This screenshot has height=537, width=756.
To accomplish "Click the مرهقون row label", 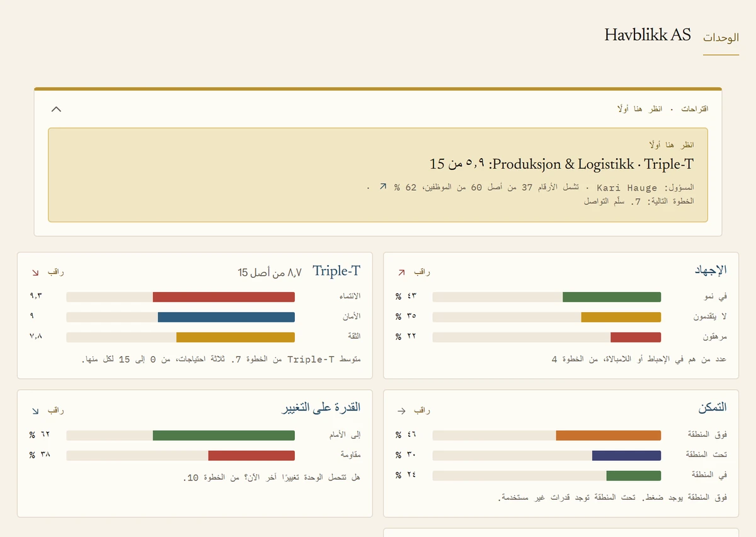I will pyautogui.click(x=714, y=337).
